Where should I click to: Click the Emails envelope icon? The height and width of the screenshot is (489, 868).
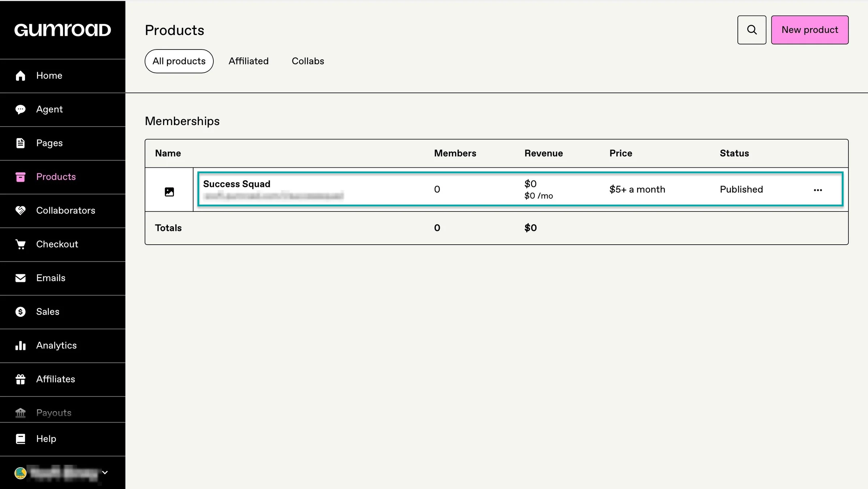tap(21, 278)
